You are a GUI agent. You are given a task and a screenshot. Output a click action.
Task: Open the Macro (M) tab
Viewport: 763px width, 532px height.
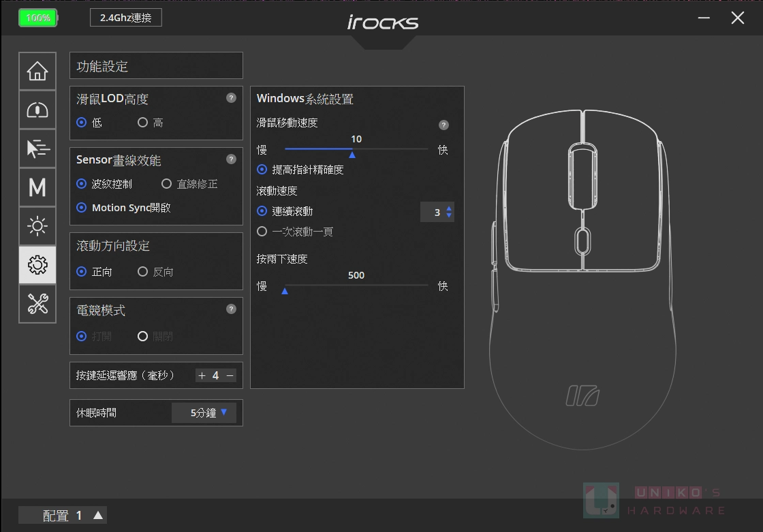[x=37, y=187]
